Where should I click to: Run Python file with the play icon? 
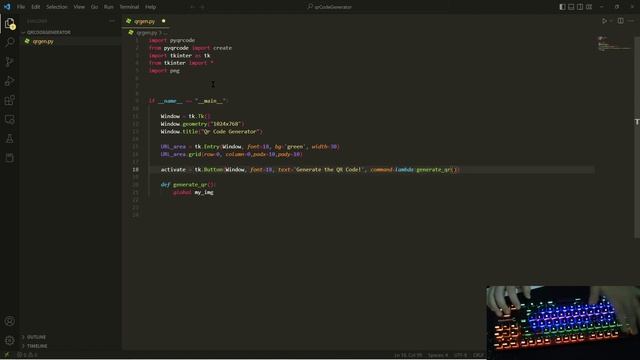point(604,21)
